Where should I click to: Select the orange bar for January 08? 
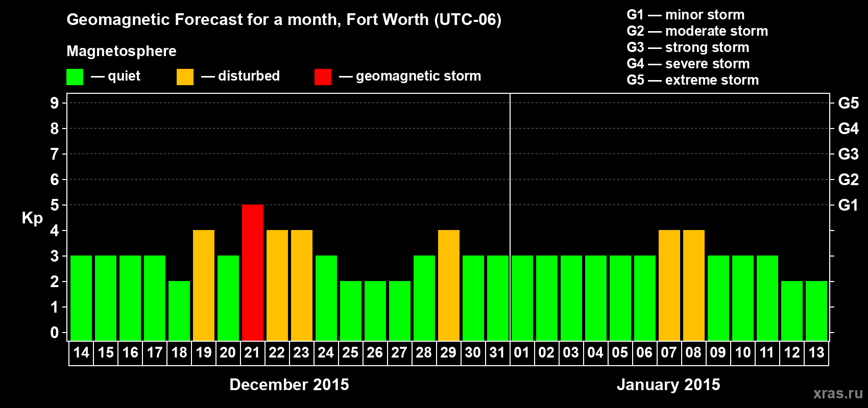coord(694,285)
